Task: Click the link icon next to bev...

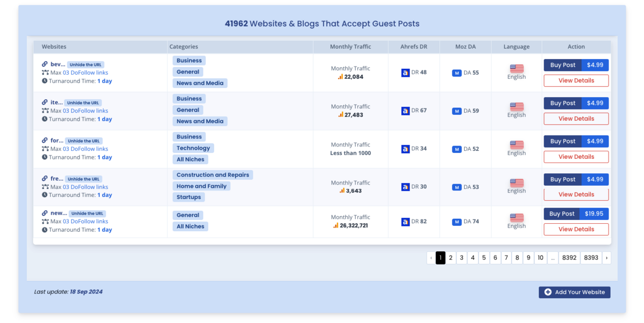Action: point(45,64)
